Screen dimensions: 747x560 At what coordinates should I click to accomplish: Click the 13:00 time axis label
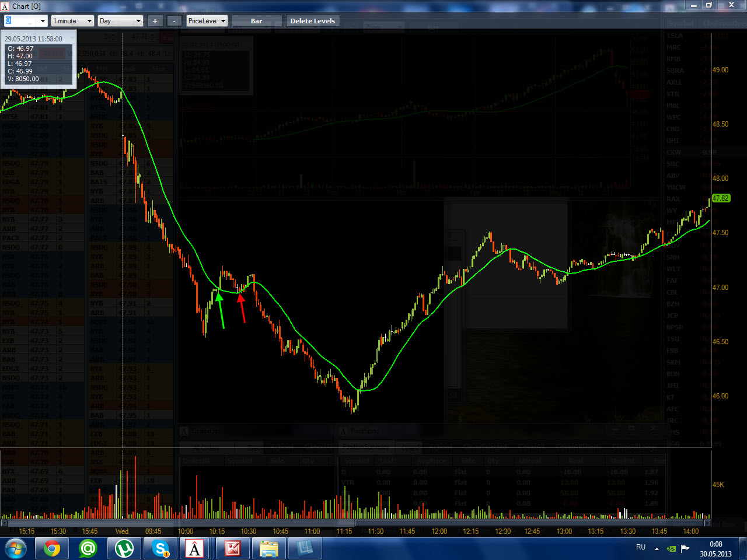click(x=564, y=531)
